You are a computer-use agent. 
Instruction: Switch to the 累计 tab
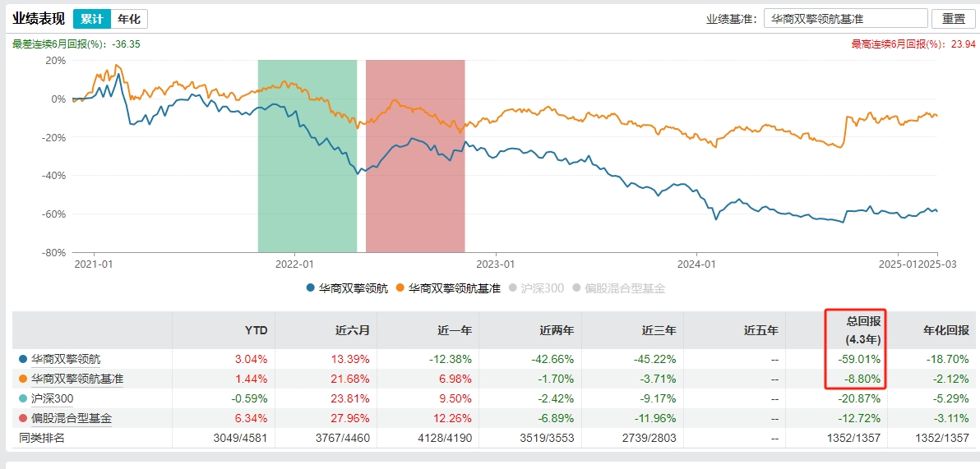(91, 19)
